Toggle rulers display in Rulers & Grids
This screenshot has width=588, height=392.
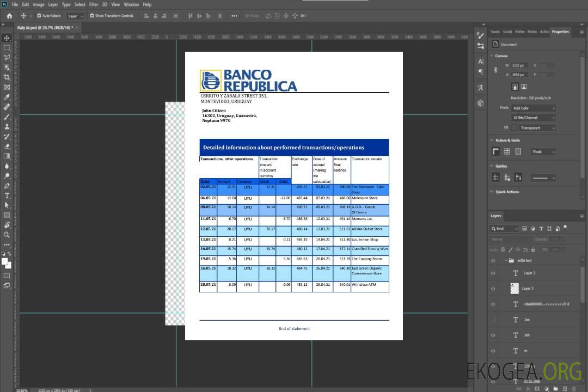coord(496,151)
